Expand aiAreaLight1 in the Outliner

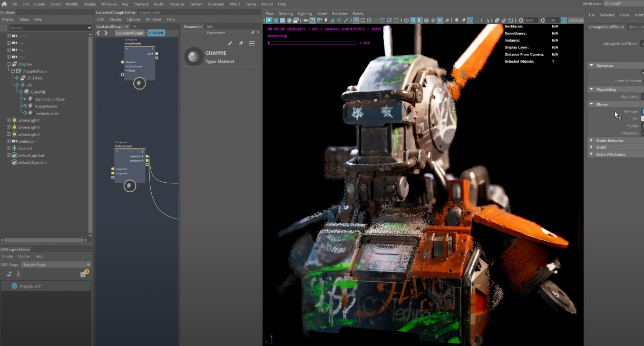pos(9,120)
